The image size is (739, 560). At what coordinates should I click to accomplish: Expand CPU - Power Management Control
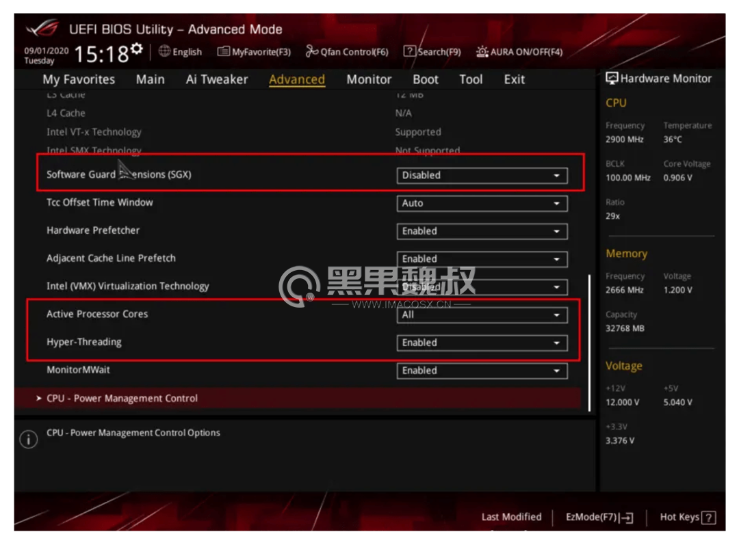298,398
